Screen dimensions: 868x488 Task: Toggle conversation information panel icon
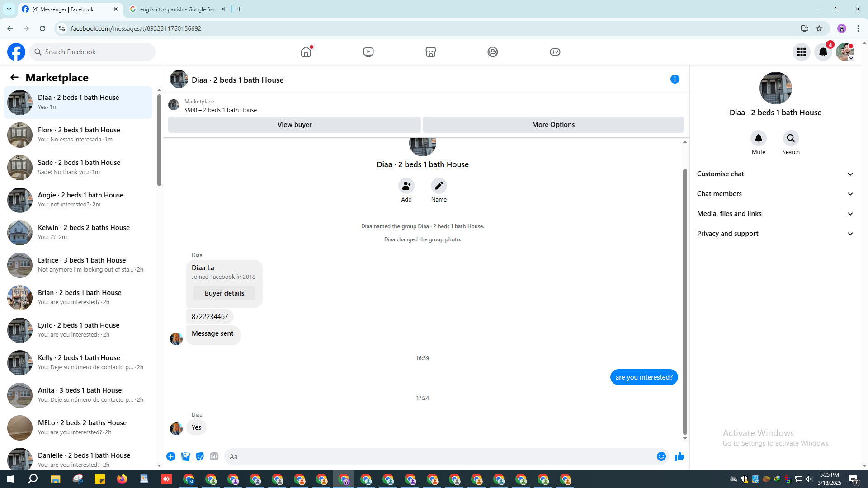(675, 80)
